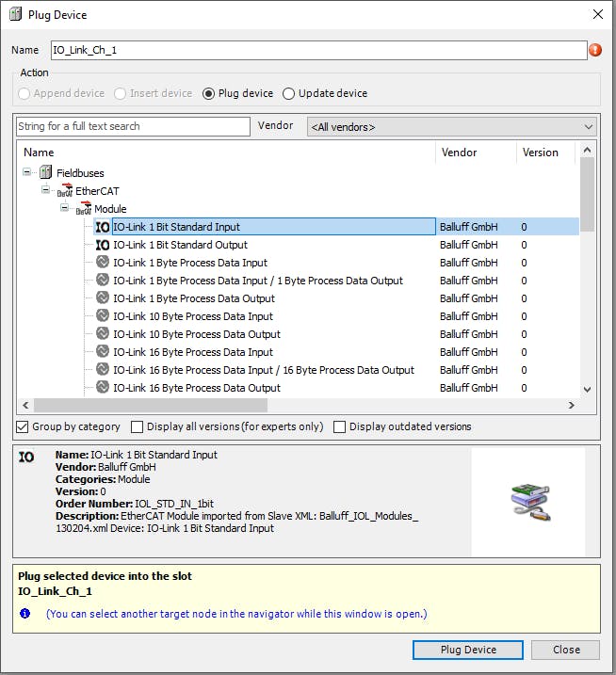Screen dimensions: 616x675
Task: Click the Name input field
Action: click(x=318, y=50)
